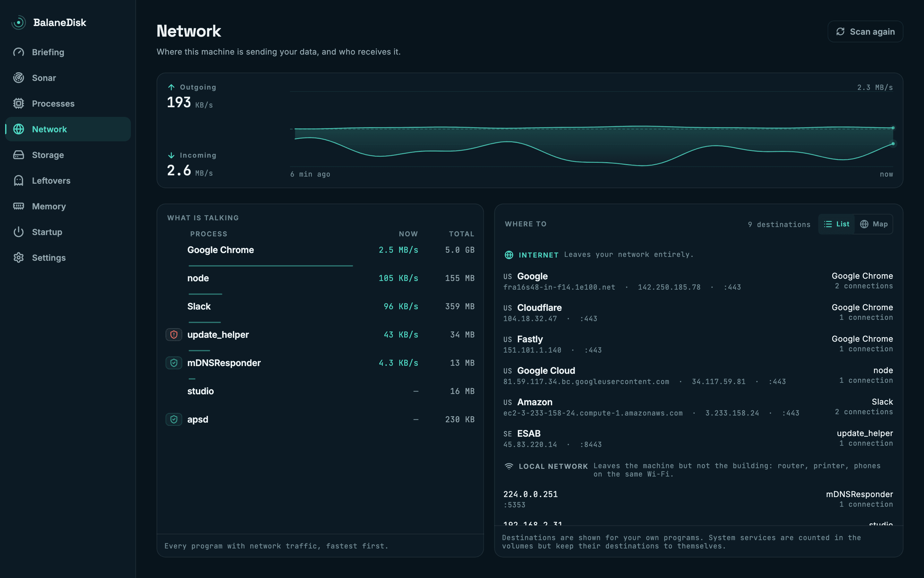Open the Google Cloud destination entry
Image resolution: width=924 pixels, height=578 pixels.
tap(698, 376)
